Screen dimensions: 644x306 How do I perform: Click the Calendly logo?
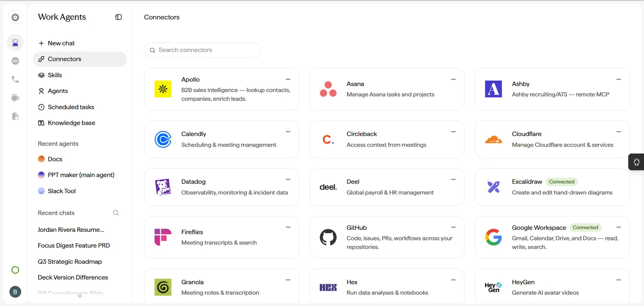[x=163, y=139]
